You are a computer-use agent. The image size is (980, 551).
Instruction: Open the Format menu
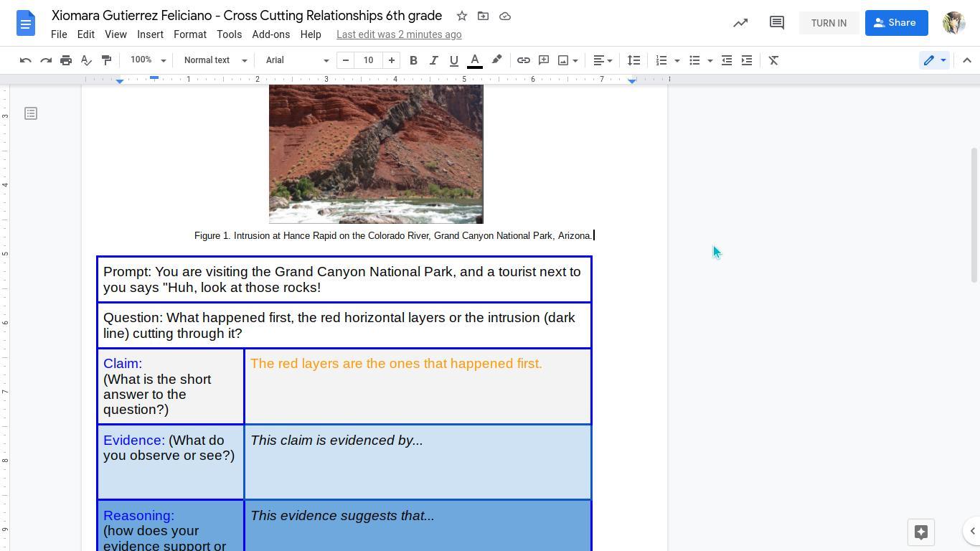pyautogui.click(x=189, y=34)
